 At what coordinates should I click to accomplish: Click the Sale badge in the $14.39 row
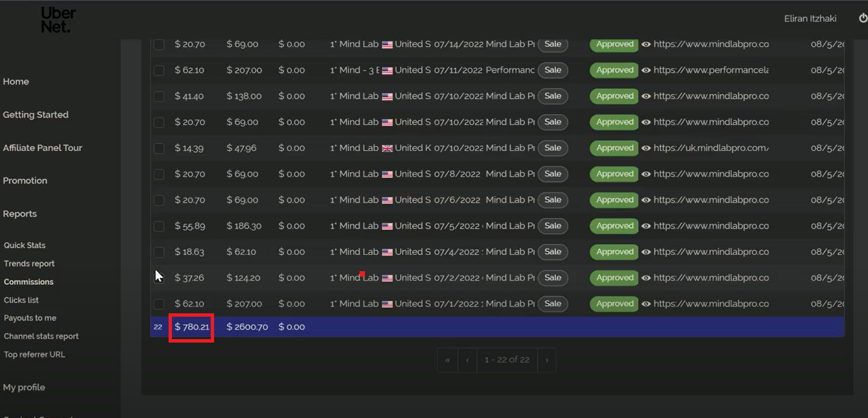pyautogui.click(x=553, y=148)
